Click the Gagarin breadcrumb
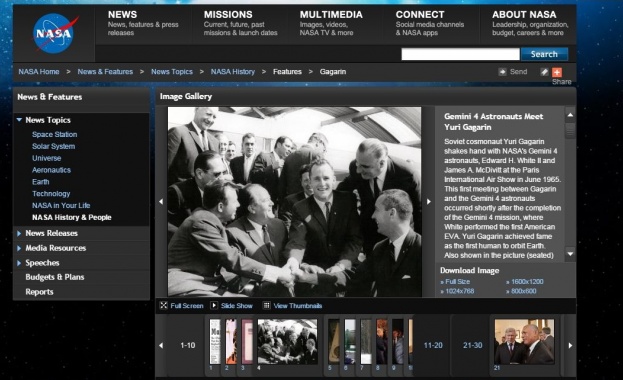623x380 pixels. [333, 72]
